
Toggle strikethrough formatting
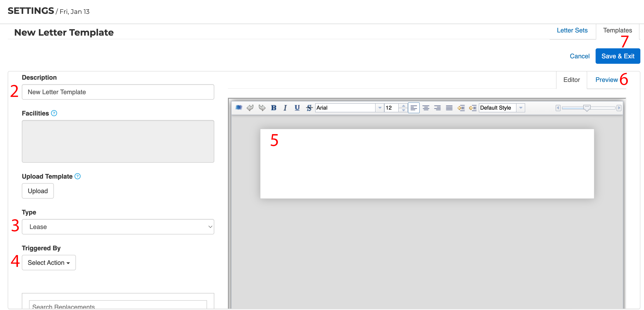(x=309, y=108)
